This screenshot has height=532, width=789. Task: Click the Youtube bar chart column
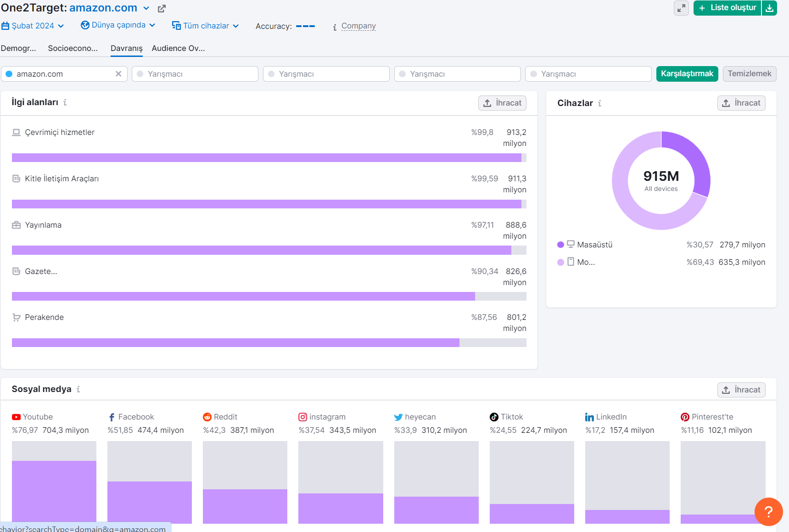point(54,482)
